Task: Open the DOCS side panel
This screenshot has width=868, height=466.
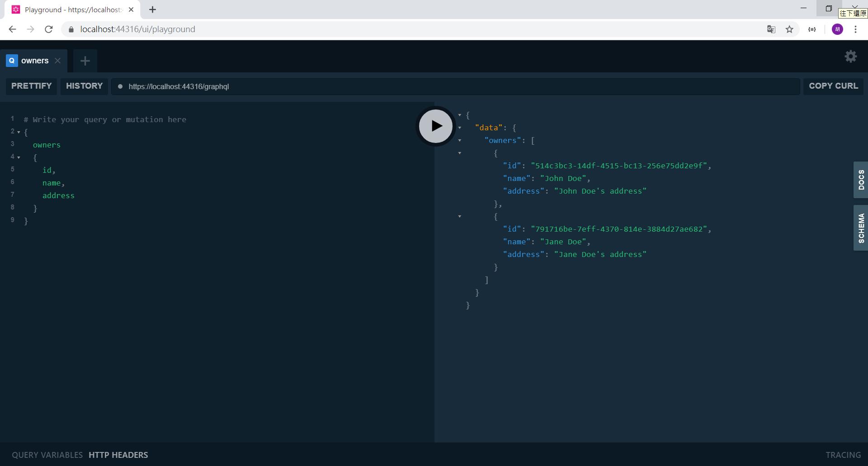Action: click(861, 180)
